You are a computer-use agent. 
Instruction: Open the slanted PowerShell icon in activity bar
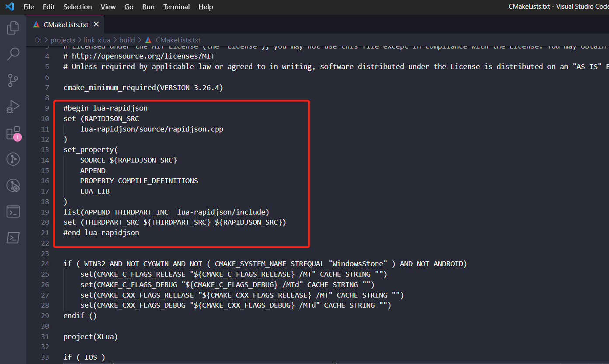(x=13, y=238)
